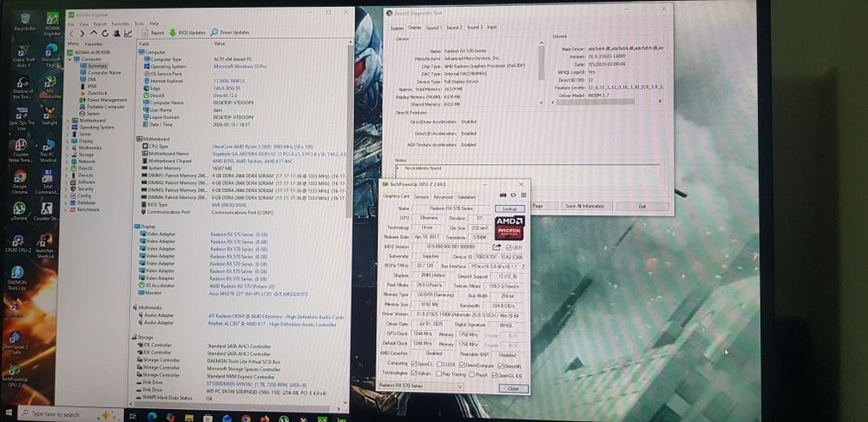Image resolution: width=868 pixels, height=422 pixels.
Task: Open Driver Updates in AIDA64 toolbar
Action: point(230,33)
